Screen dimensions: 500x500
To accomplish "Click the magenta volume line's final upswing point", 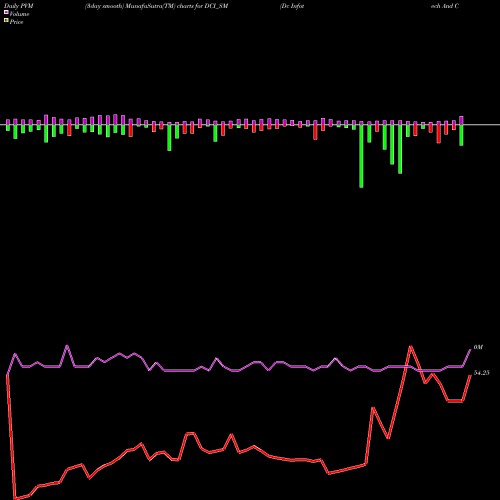I will 470,350.
